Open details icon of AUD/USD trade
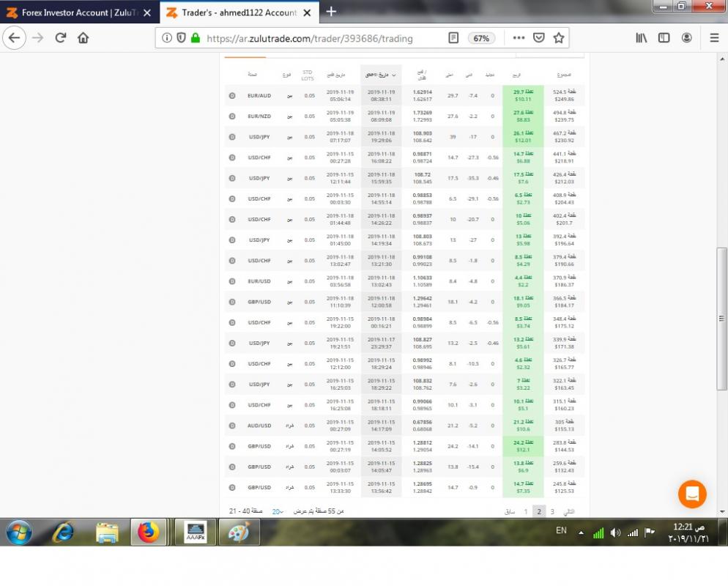 click(x=232, y=426)
